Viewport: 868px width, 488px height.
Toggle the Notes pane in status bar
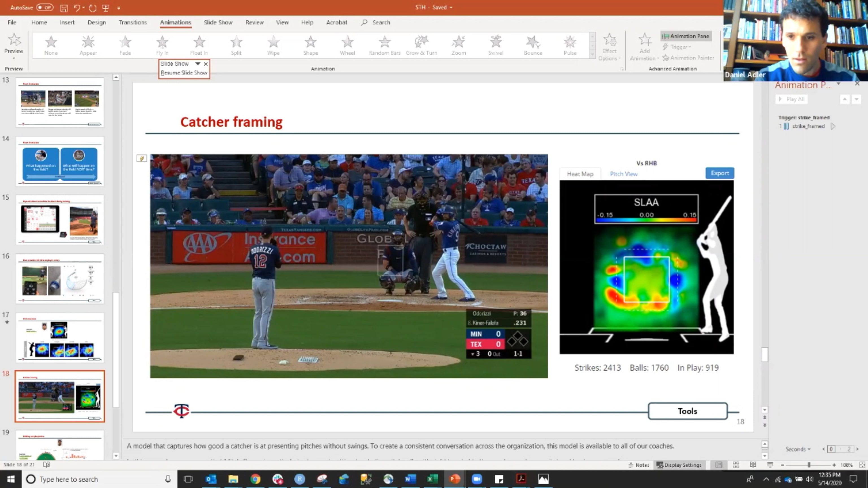639,465
